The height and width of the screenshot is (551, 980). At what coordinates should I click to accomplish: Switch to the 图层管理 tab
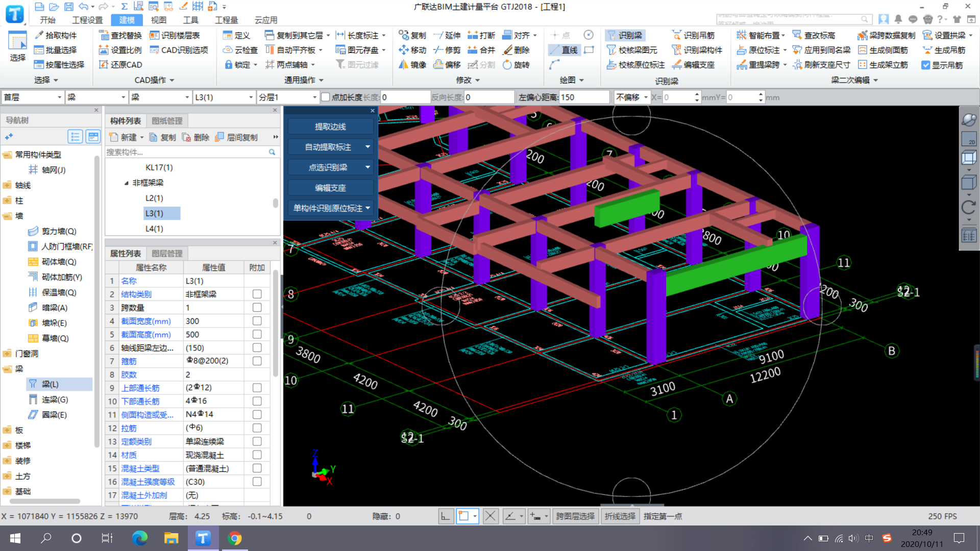point(167,254)
